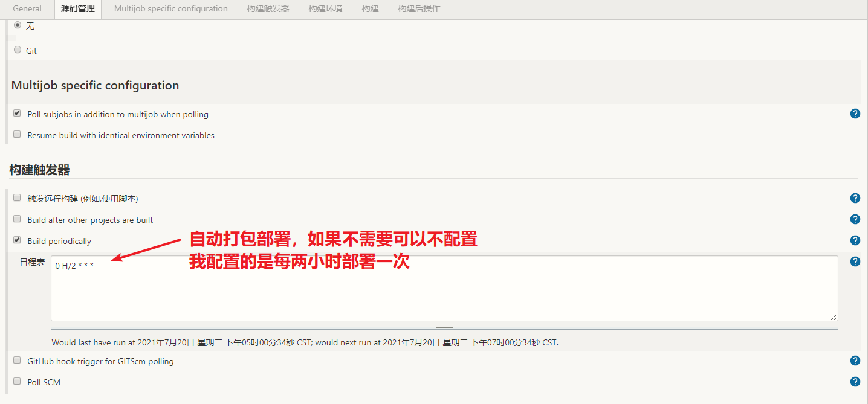Image resolution: width=868 pixels, height=404 pixels.
Task: Uncheck the Build periodically trigger
Action: (x=16, y=239)
